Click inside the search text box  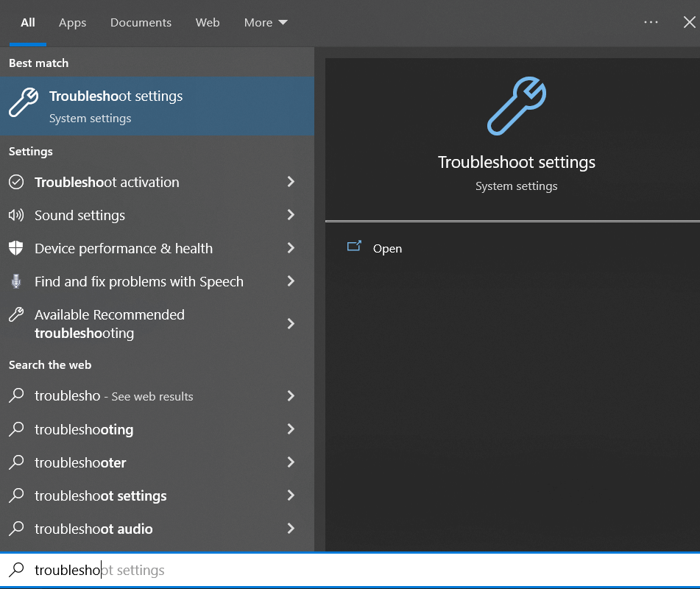point(353,570)
